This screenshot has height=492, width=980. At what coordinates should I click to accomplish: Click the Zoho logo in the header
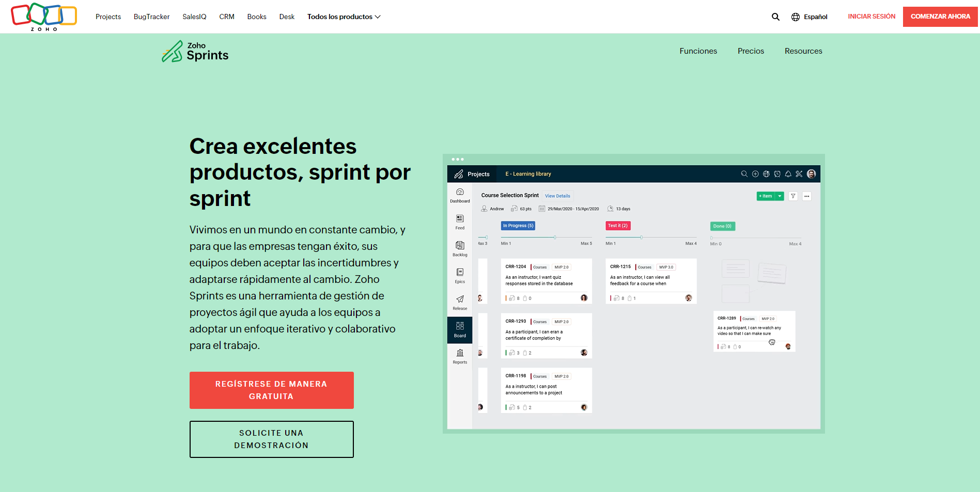pyautogui.click(x=44, y=17)
